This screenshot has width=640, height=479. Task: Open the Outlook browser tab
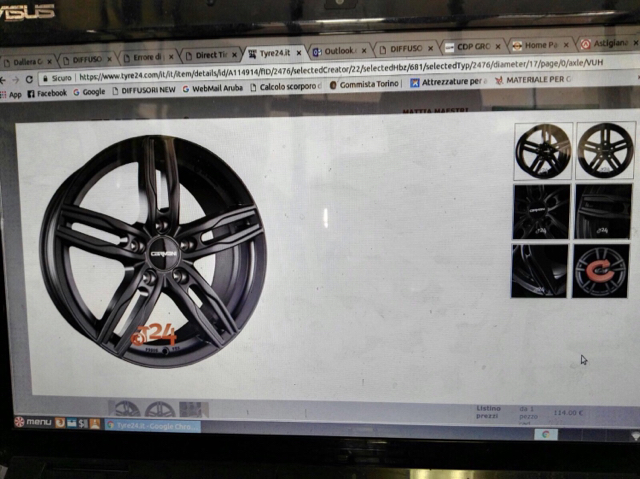pyautogui.click(x=339, y=51)
